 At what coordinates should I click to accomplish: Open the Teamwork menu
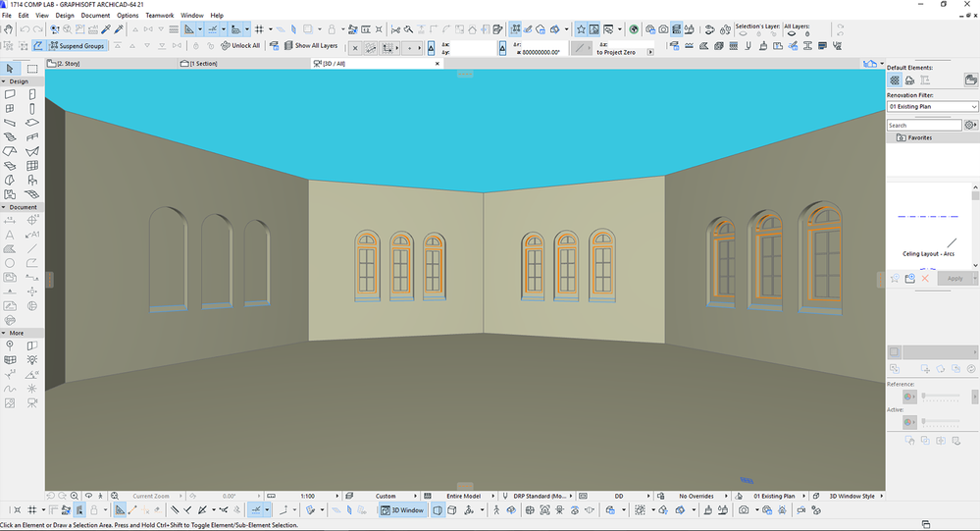(158, 16)
